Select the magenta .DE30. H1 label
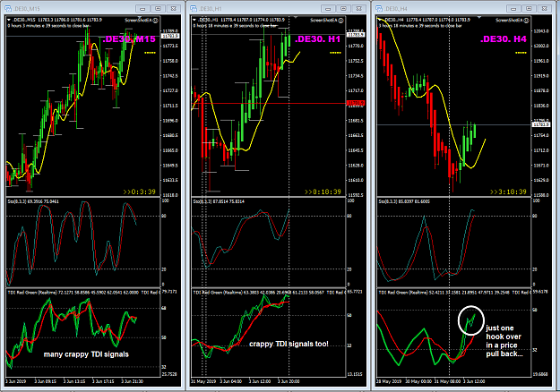Image resolution: width=560 pixels, height=392 pixels. click(x=317, y=39)
